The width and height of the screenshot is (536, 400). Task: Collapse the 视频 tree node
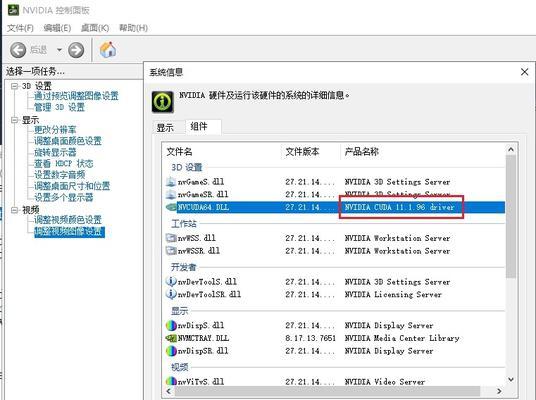pos(14,210)
